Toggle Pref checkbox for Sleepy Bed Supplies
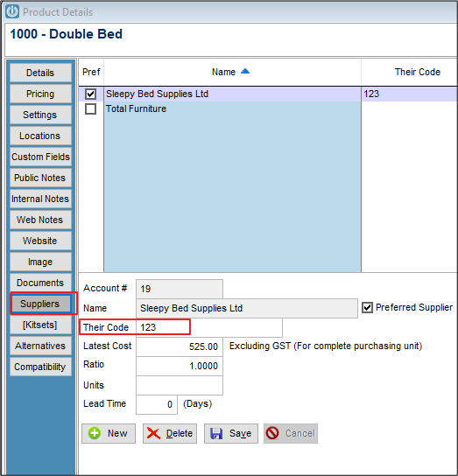 (90, 94)
